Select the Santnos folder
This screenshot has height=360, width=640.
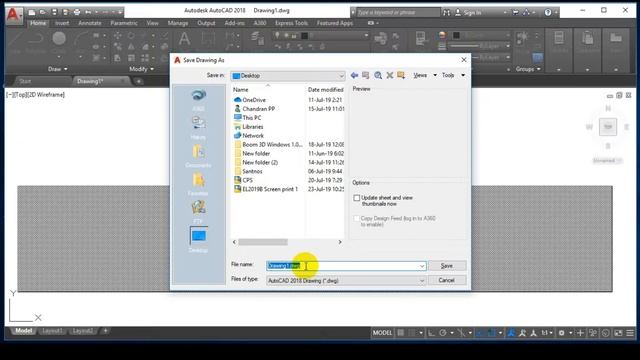(248, 171)
